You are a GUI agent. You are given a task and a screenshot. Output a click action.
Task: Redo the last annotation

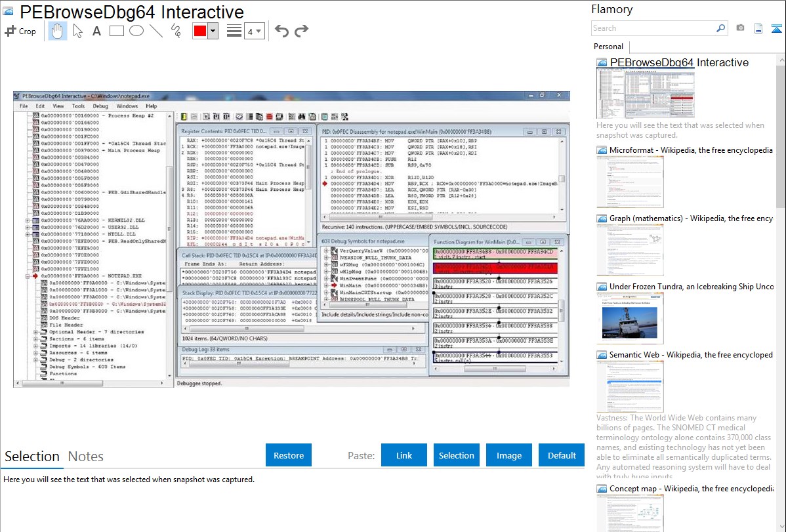[301, 31]
